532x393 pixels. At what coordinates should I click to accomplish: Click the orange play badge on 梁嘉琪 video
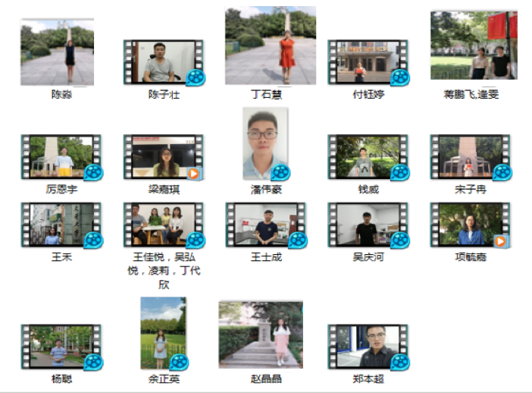point(194,174)
